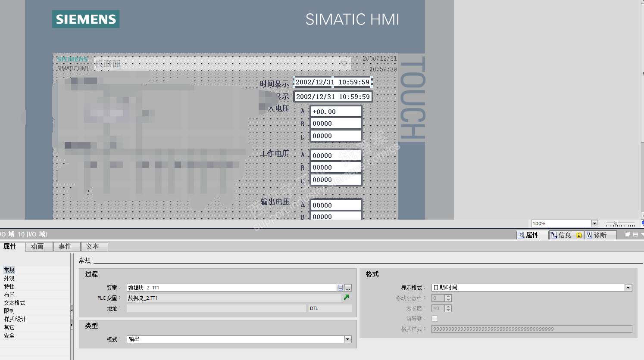Click the PLC 变量 field showing 数据块_2.TT1
Viewport: 644px width, 360px height.
coord(234,298)
